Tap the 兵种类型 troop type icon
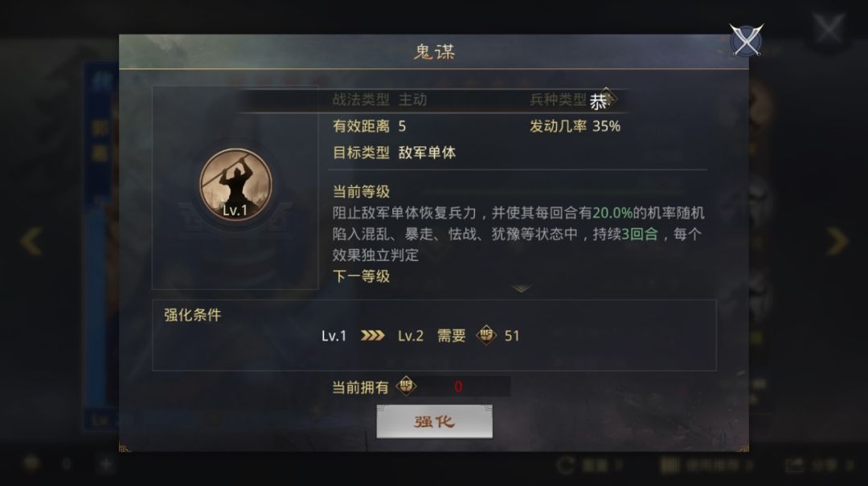868x486 pixels. (x=602, y=100)
